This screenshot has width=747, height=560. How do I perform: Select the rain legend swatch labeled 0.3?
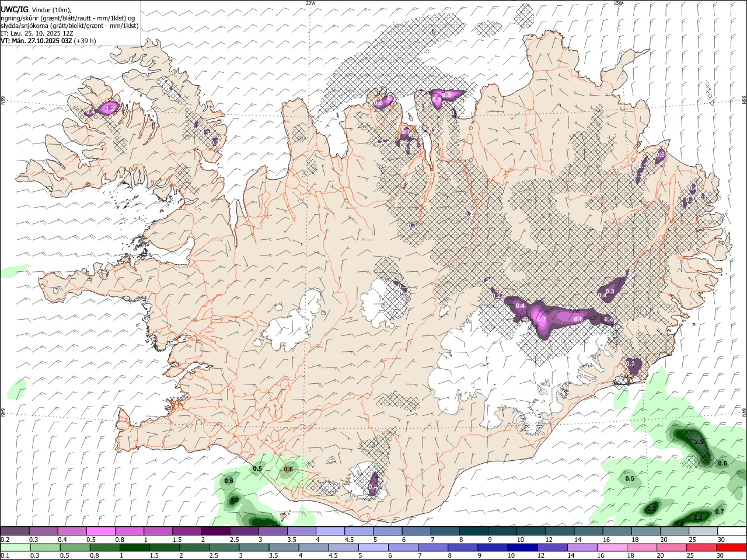[x=45, y=547]
